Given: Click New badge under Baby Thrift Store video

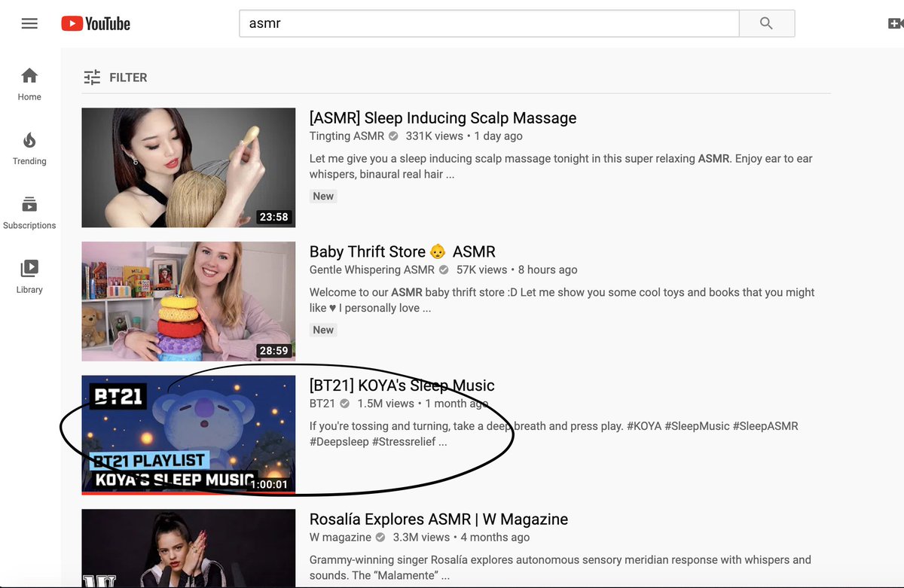Looking at the screenshot, I should [x=323, y=330].
